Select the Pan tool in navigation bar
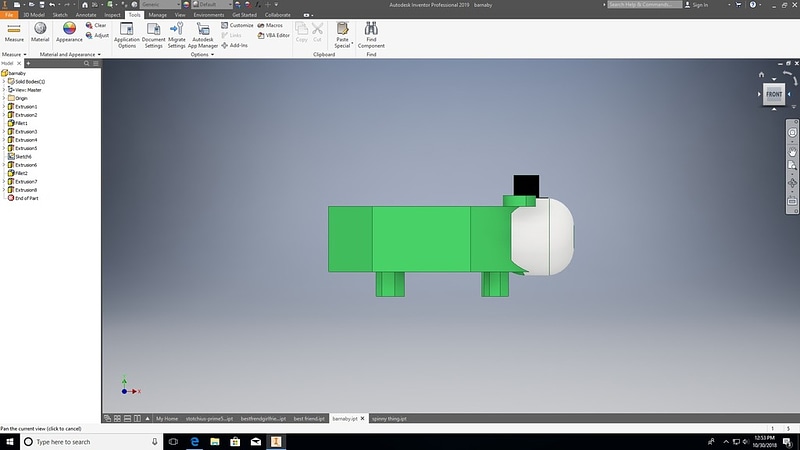 tap(792, 152)
